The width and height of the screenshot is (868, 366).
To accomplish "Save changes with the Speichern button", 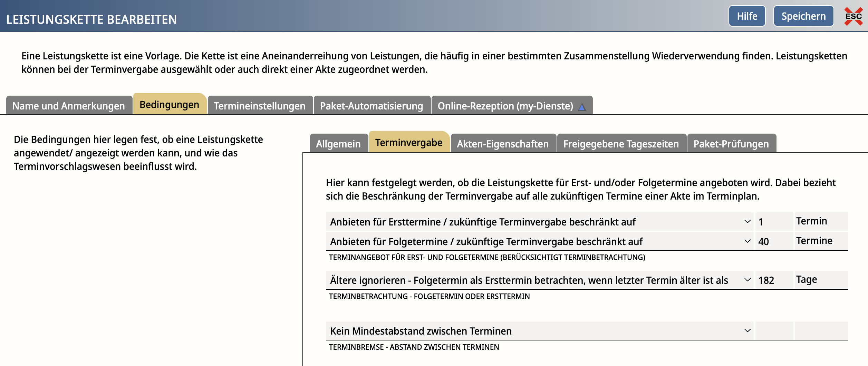I will pyautogui.click(x=803, y=16).
